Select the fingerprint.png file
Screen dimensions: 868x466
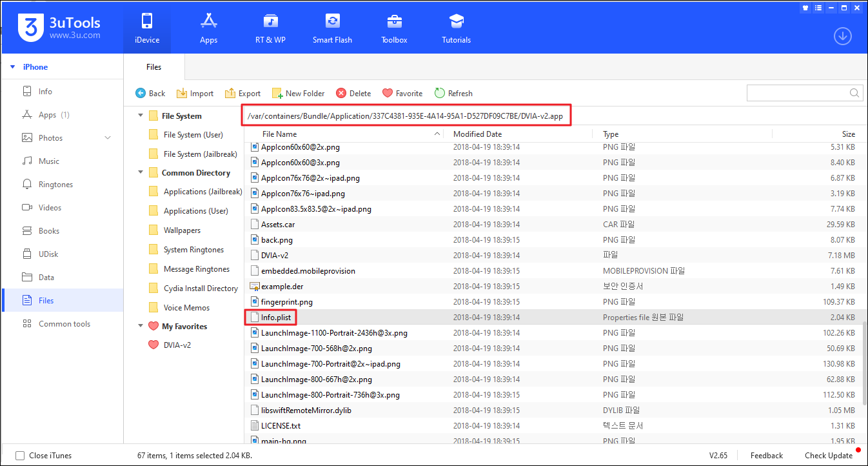pyautogui.click(x=286, y=302)
